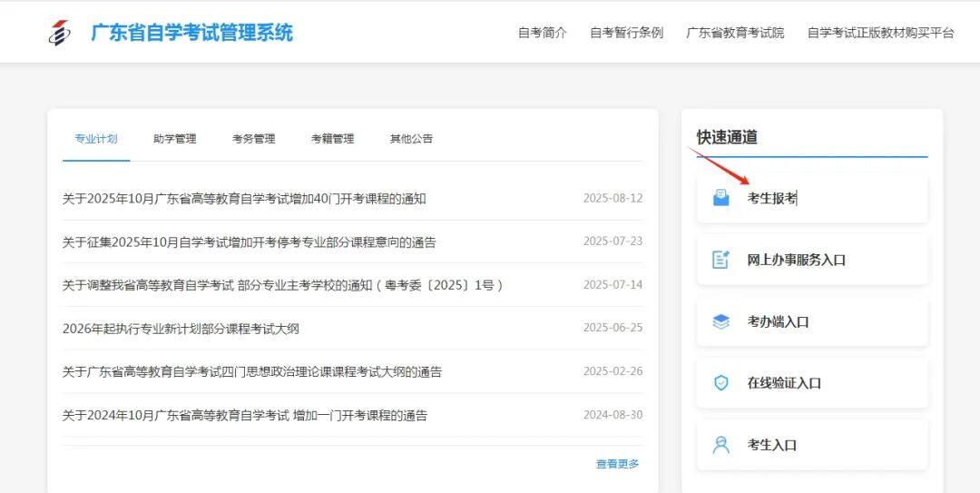
Task: Click the envelope icon beside 考生报考
Action: point(720,198)
